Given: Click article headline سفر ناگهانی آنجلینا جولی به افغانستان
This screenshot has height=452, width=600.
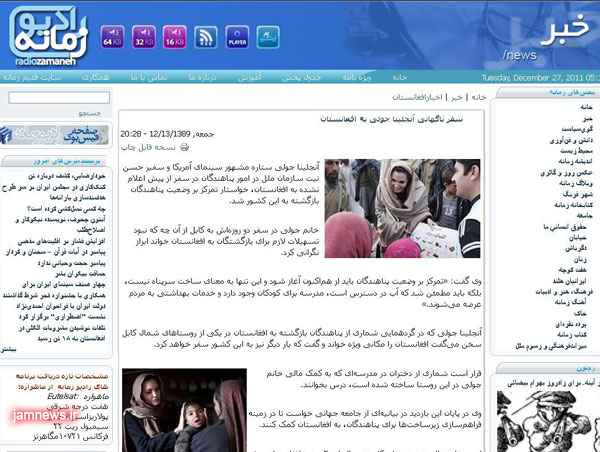Looking at the screenshot, I should click(391, 119).
